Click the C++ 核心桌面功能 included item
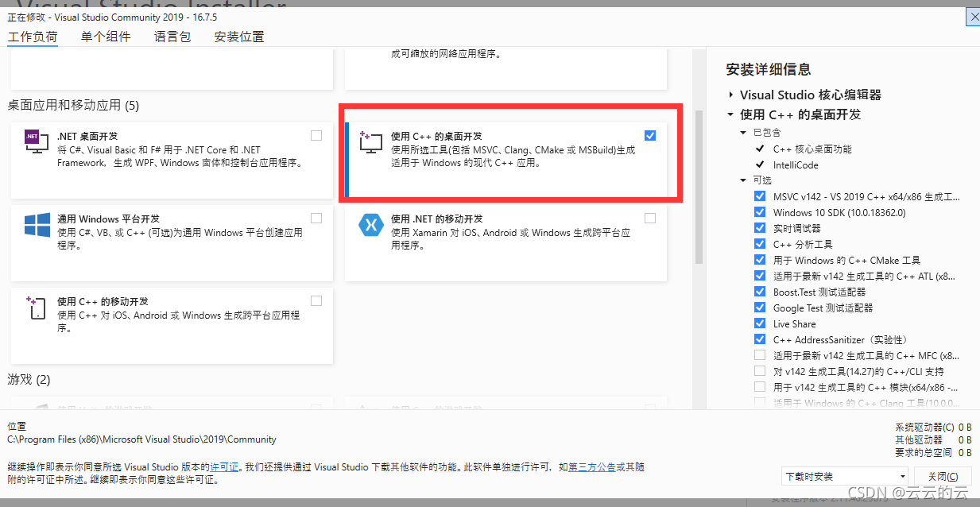The width and height of the screenshot is (980, 507). 812,149
